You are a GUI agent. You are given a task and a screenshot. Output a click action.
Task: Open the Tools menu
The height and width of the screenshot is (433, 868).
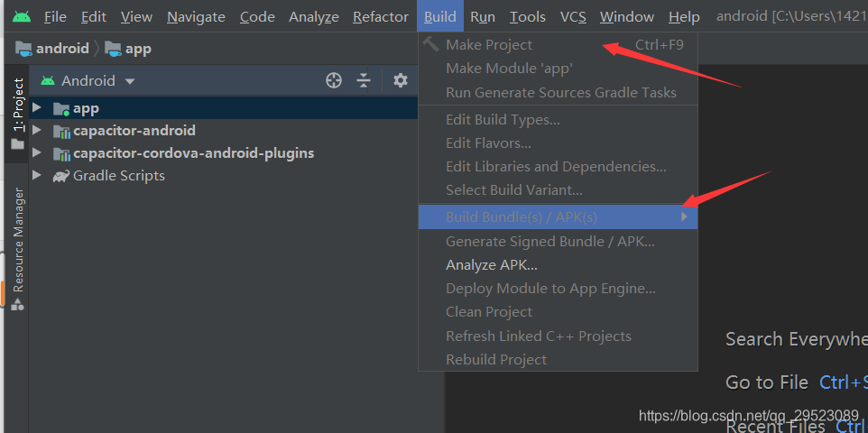click(x=528, y=17)
